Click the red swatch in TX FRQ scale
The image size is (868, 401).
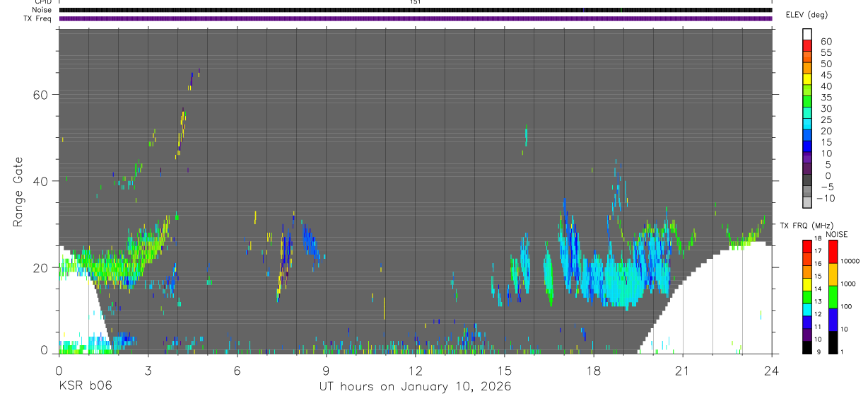pyautogui.click(x=807, y=247)
